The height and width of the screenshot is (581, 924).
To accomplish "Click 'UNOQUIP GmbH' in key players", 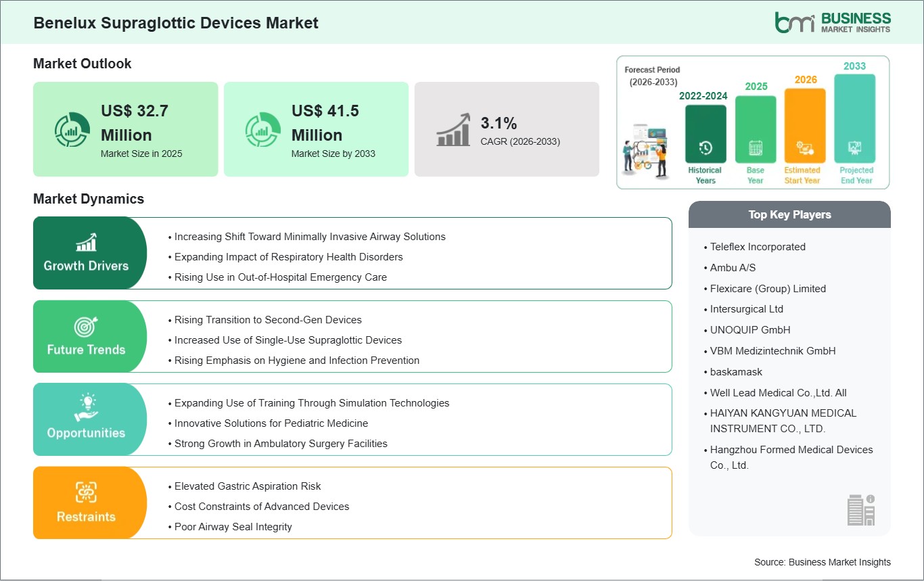I will tap(750, 330).
